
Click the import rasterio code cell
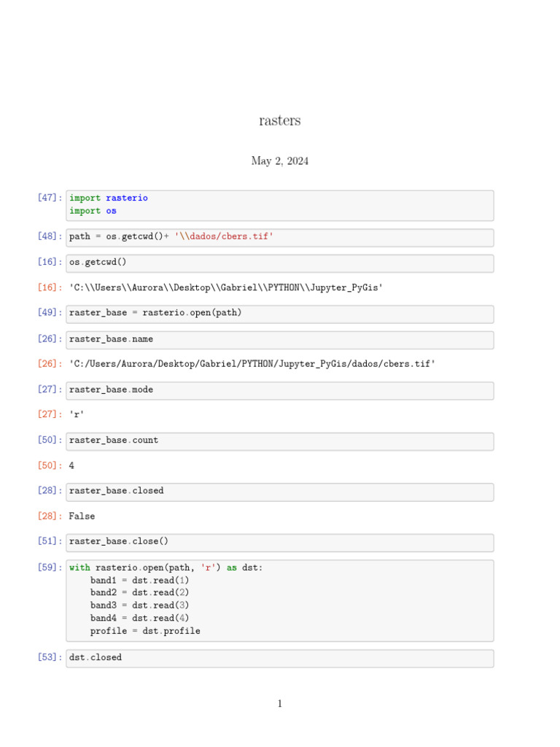click(279, 205)
